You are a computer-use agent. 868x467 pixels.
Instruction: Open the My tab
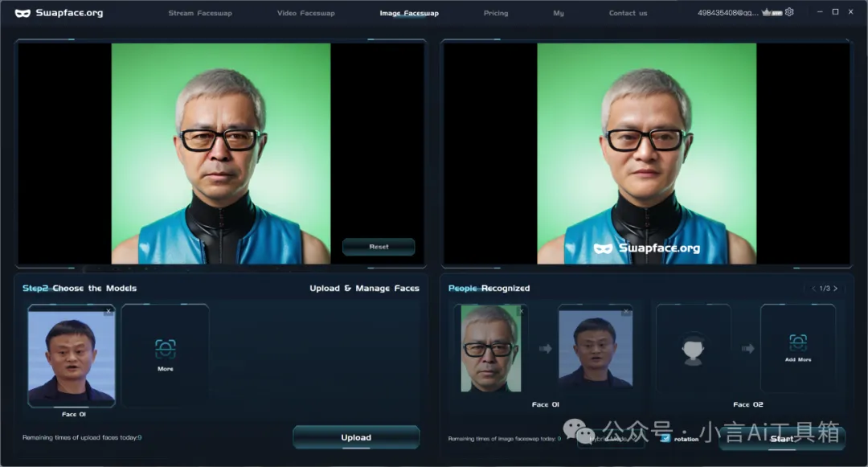pyautogui.click(x=559, y=13)
